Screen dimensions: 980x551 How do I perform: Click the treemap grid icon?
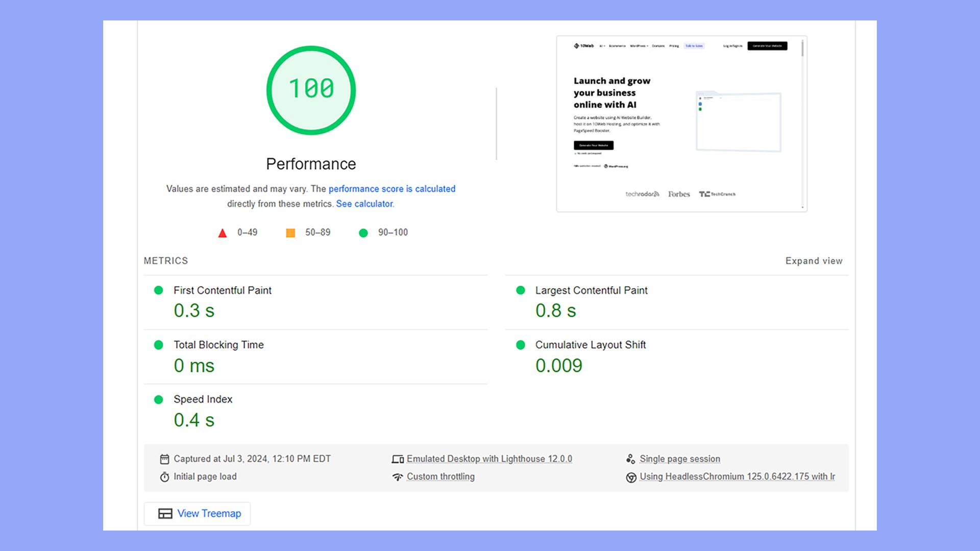[165, 514]
